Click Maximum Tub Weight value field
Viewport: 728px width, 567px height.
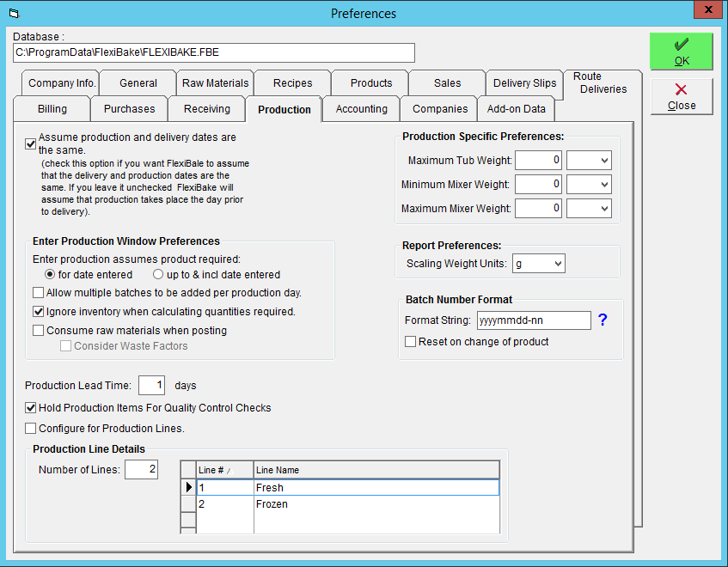coord(539,161)
